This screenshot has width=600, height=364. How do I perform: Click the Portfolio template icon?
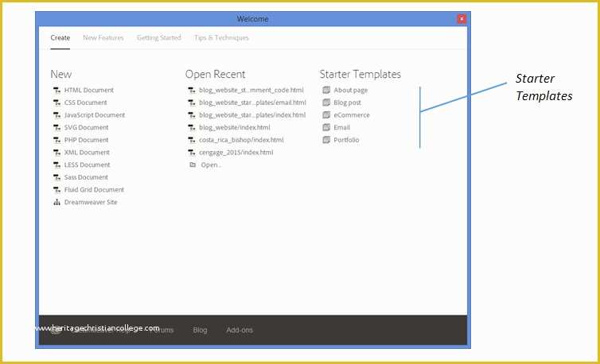click(326, 140)
